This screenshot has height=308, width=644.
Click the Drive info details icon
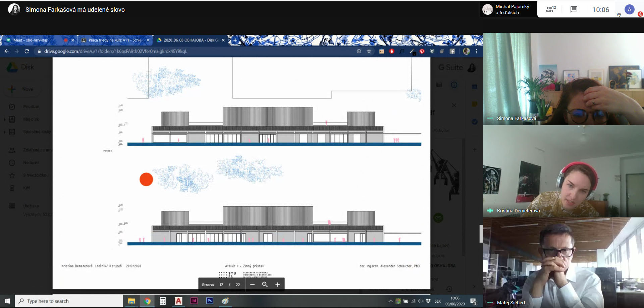click(454, 85)
